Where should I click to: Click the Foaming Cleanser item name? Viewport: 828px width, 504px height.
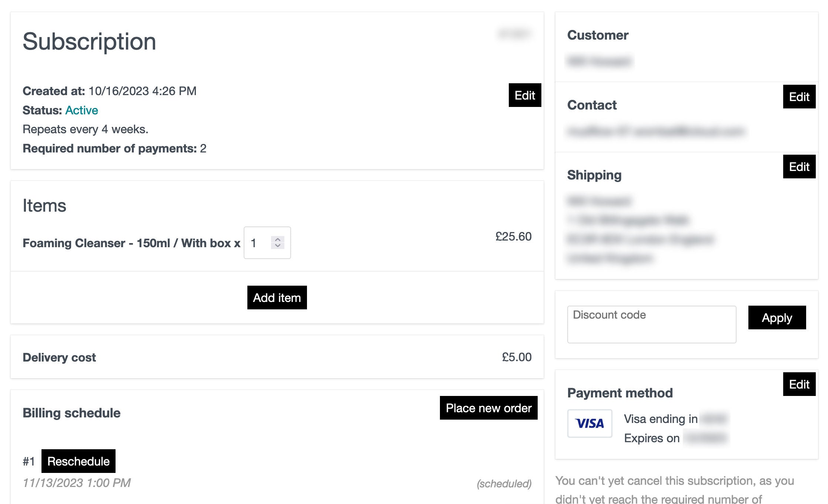tap(131, 243)
